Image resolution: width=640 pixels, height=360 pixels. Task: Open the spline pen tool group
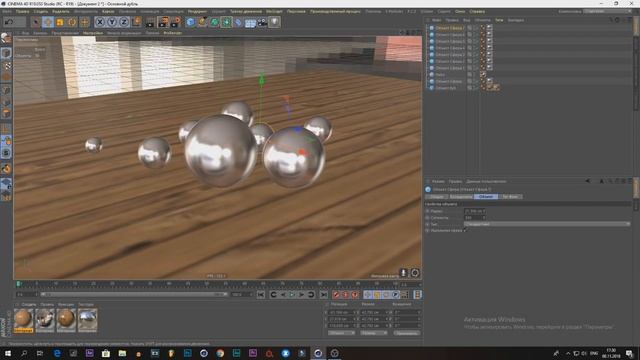click(202, 22)
